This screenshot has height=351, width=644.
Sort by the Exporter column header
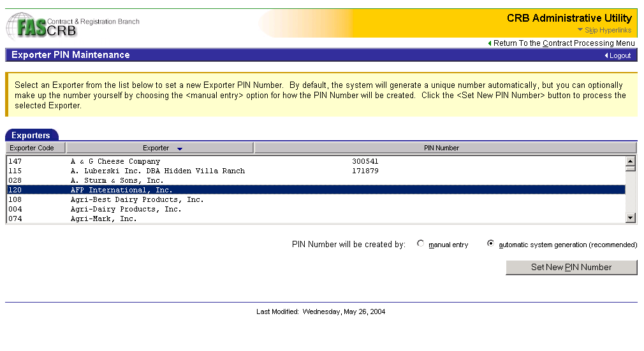click(x=159, y=148)
